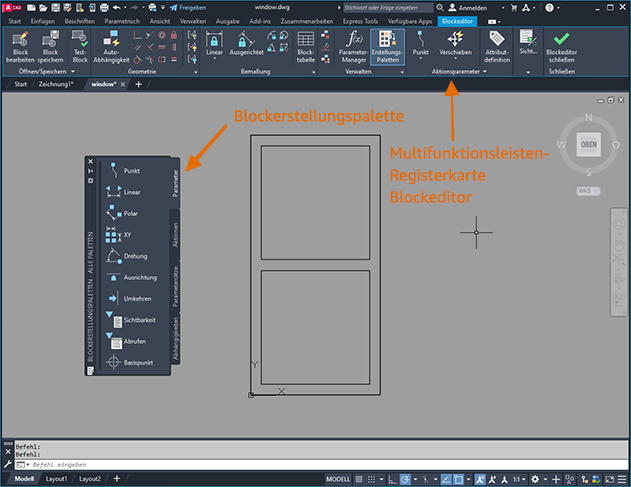Screen dimensions: 631x487
Task: Click the Attributdefinition icon
Action: 497,46
